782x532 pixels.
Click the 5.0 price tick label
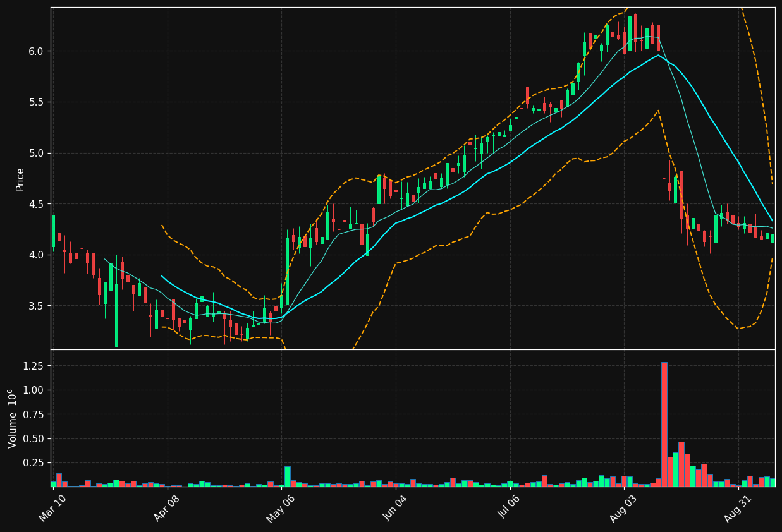click(37, 153)
